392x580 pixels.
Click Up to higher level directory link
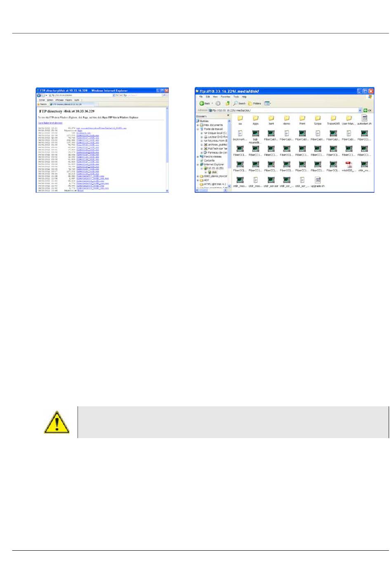point(50,123)
